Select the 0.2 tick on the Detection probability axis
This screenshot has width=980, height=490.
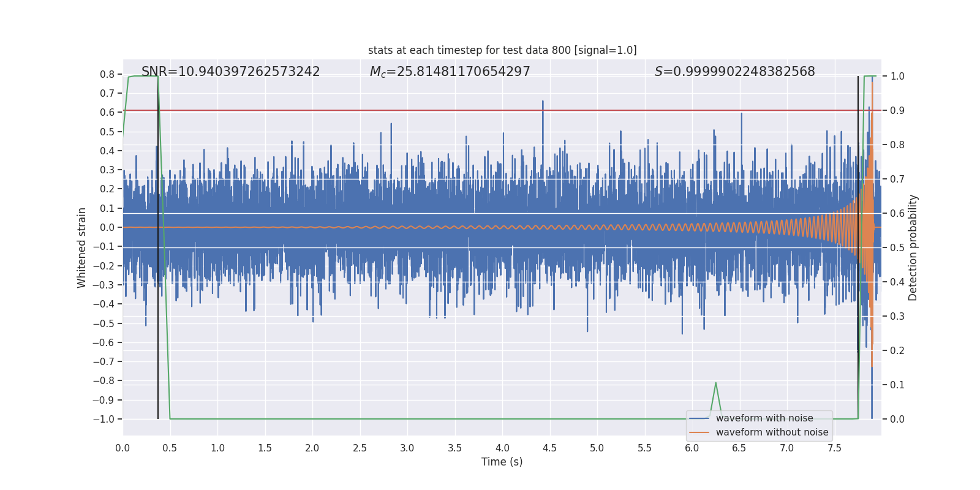point(897,351)
